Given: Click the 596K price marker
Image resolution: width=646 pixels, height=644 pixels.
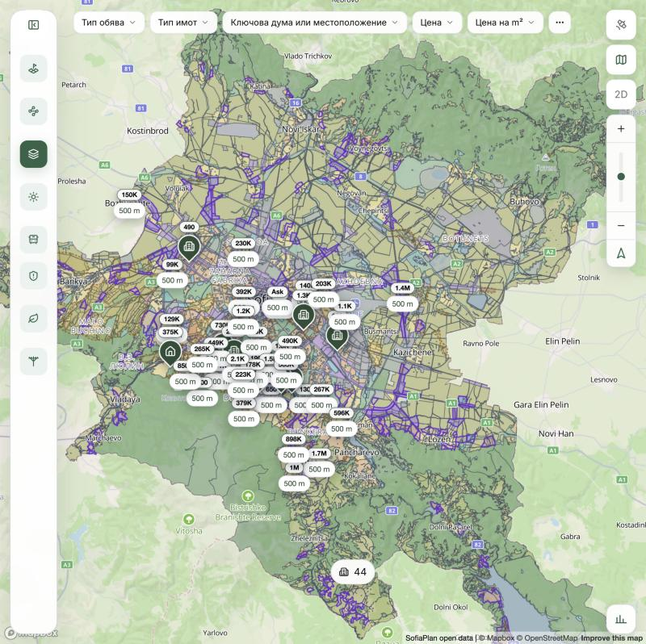Looking at the screenshot, I should [x=342, y=413].
